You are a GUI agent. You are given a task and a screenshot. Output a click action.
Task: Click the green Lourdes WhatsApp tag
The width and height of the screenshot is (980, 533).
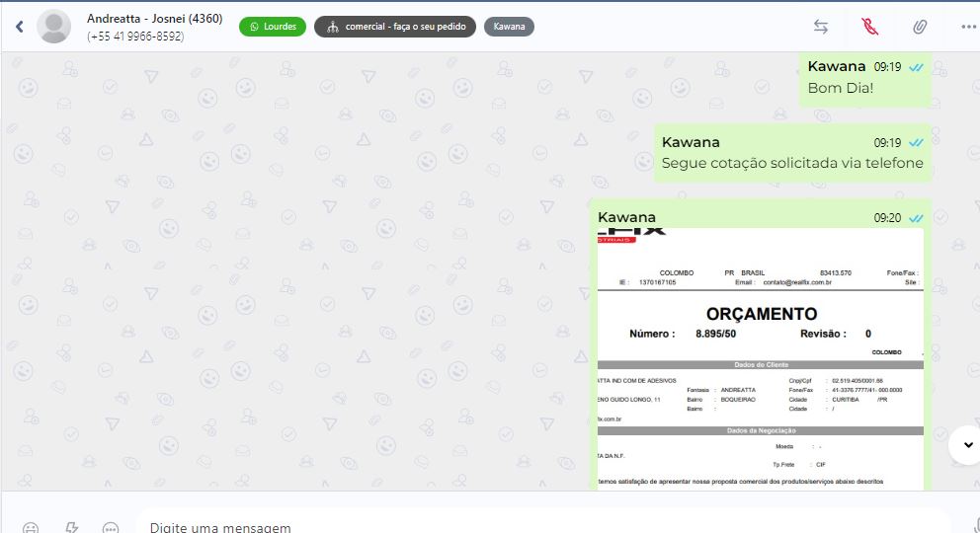pos(273,27)
